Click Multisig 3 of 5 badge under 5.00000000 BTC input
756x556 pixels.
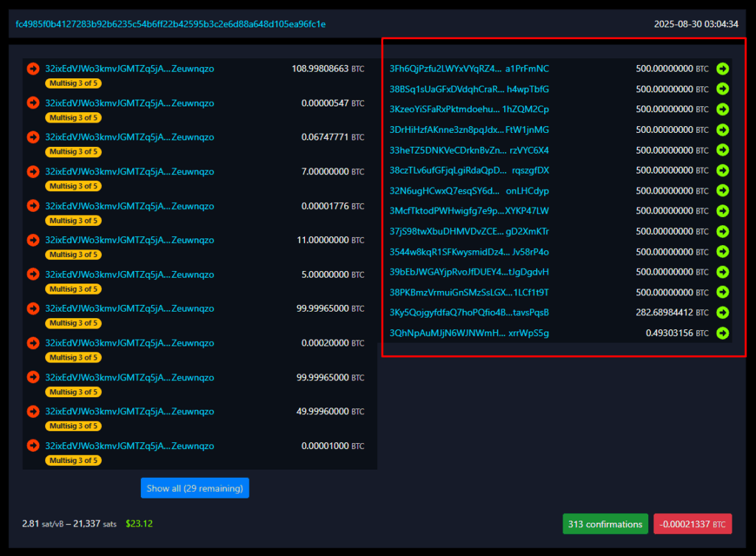[73, 289]
